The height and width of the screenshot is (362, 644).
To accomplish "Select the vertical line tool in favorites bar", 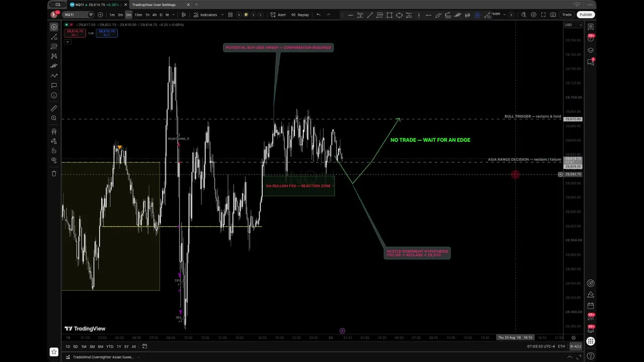I will click(x=419, y=15).
